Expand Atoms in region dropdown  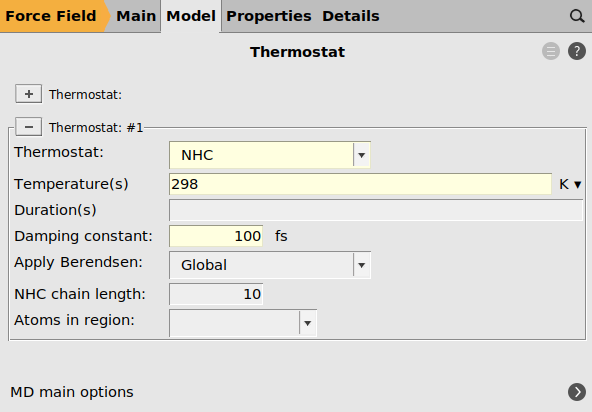[x=243, y=323]
